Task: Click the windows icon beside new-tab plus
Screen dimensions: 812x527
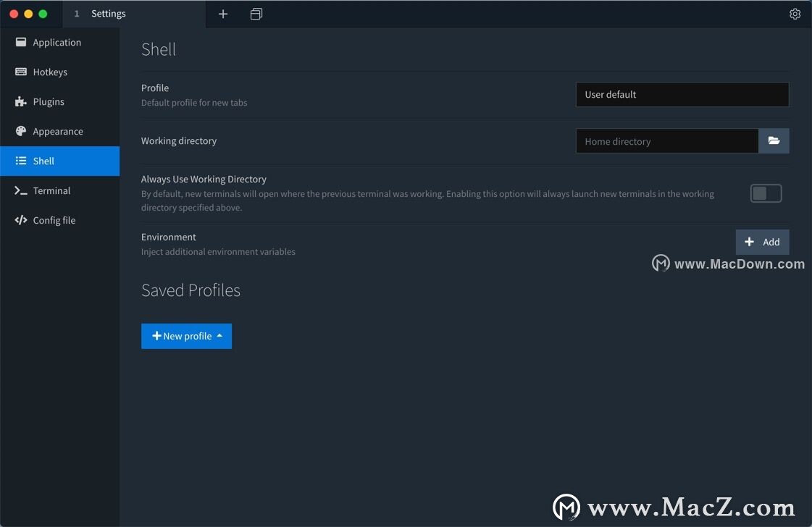Action: (x=256, y=14)
